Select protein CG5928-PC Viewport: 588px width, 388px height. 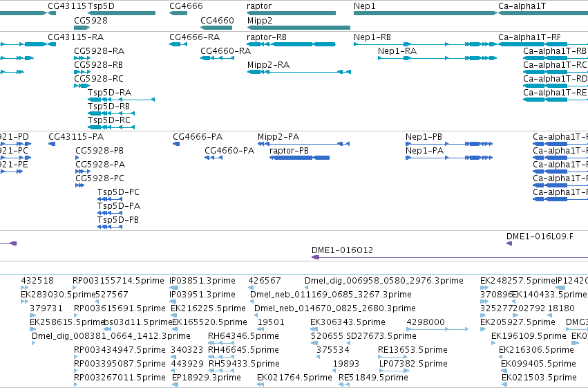[x=99, y=178]
